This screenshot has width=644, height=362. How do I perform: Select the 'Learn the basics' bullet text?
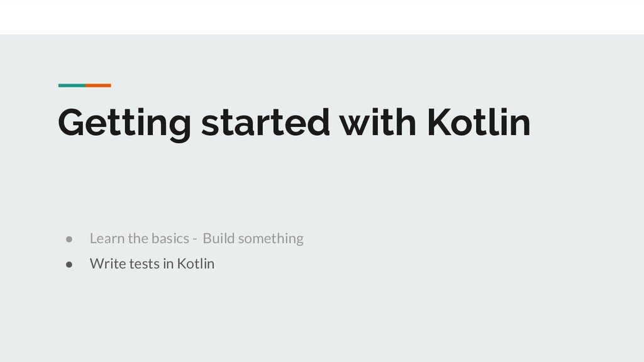(x=139, y=238)
